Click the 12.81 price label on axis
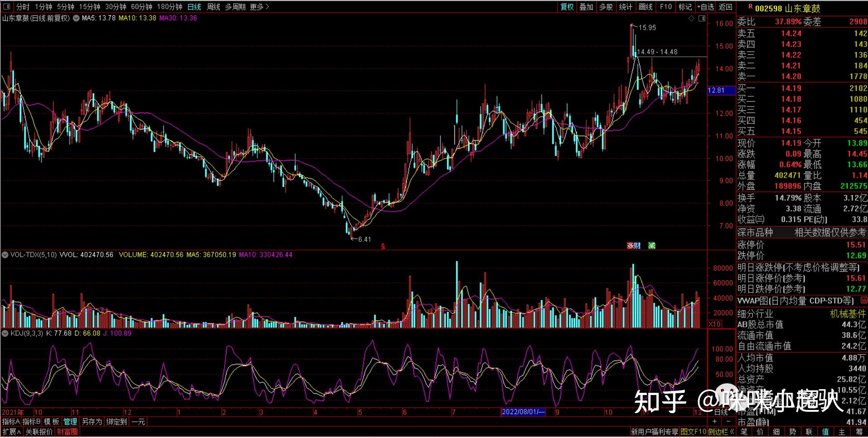The width and height of the screenshot is (868, 438). point(716,90)
